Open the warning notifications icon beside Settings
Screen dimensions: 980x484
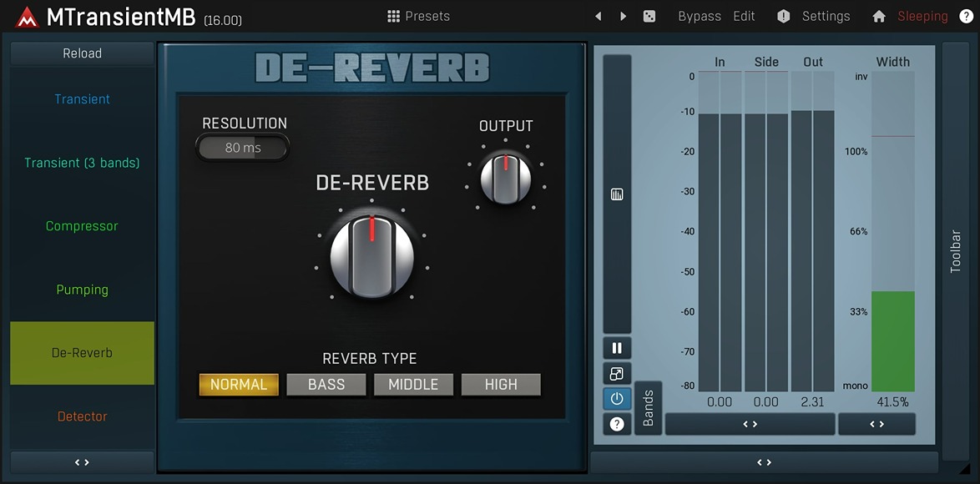[783, 16]
